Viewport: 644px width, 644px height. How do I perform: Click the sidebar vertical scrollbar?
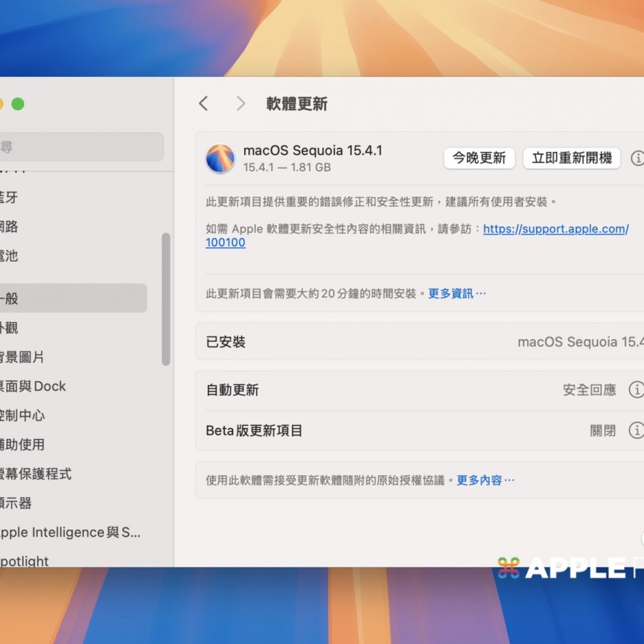coord(165,299)
